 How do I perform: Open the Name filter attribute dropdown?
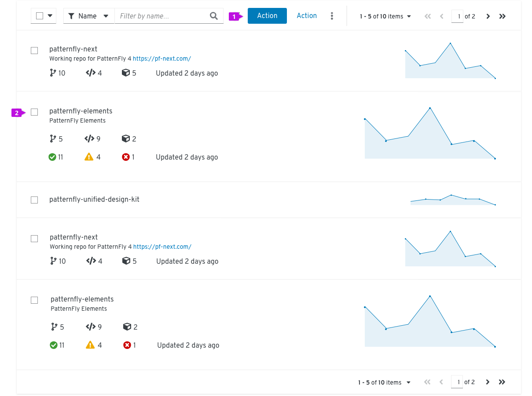[89, 16]
